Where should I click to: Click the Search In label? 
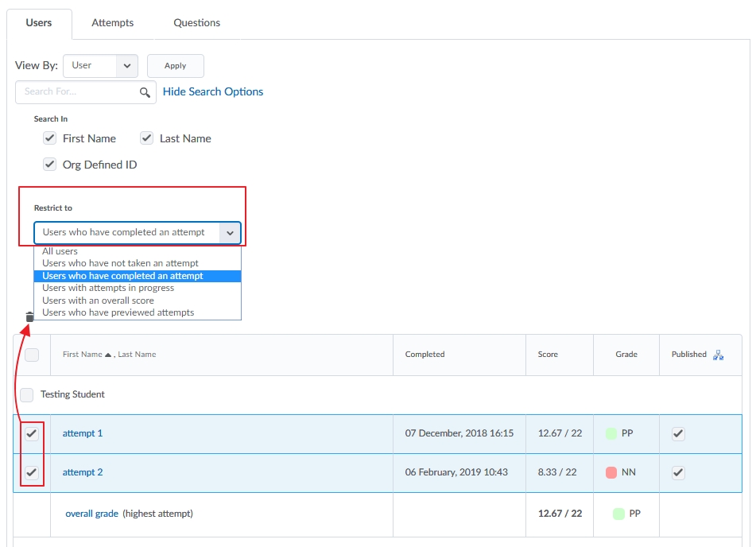point(51,119)
